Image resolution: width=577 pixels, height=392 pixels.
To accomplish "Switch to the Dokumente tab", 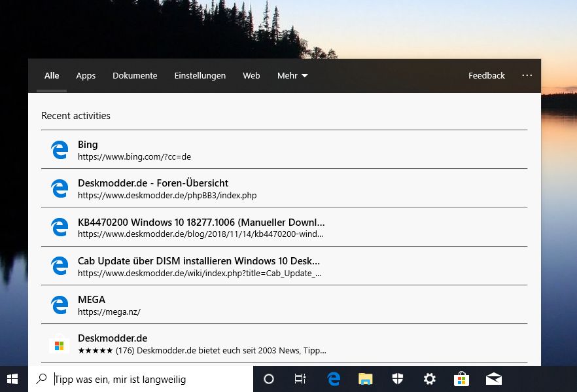I will coord(135,75).
